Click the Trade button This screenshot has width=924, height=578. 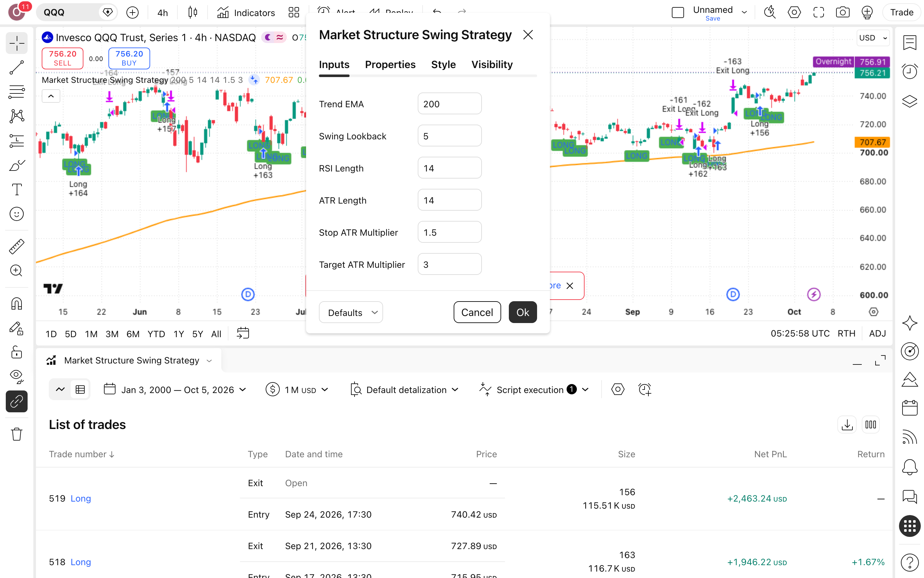[902, 13]
